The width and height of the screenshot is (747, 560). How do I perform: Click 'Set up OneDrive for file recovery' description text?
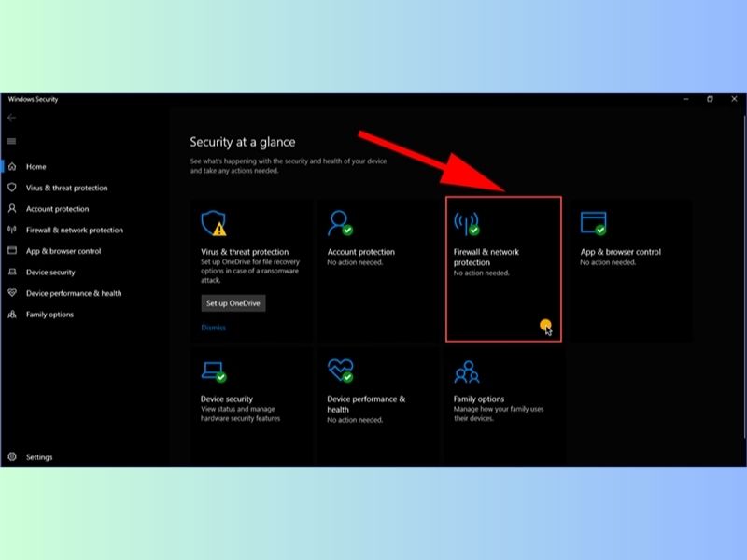click(250, 271)
